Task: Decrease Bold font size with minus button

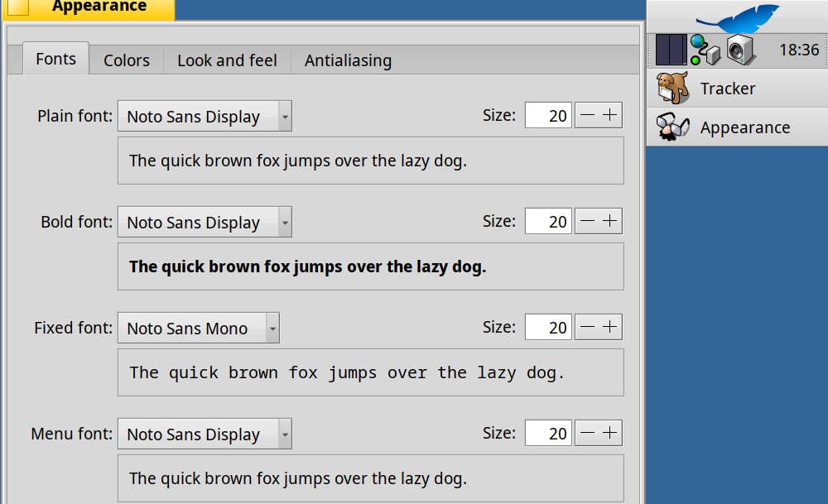Action: (587, 221)
